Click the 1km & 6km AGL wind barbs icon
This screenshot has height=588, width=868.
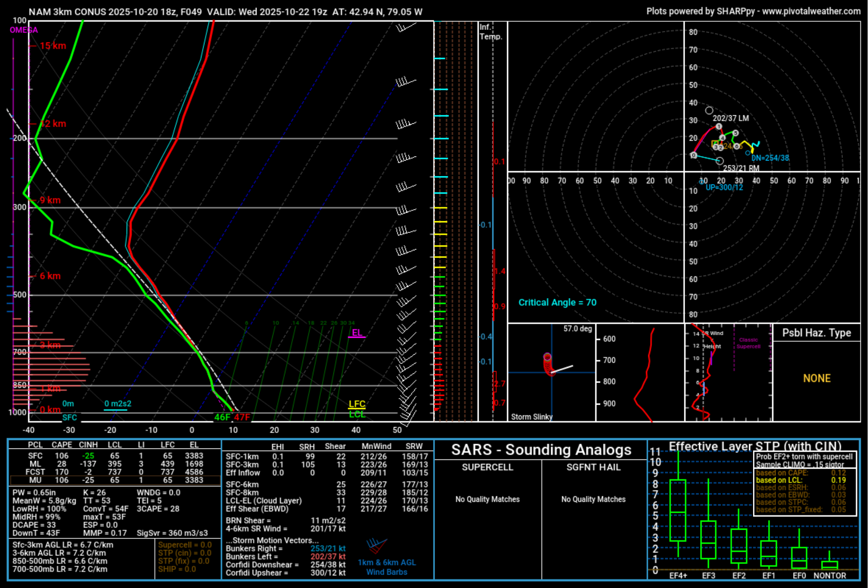[376, 546]
